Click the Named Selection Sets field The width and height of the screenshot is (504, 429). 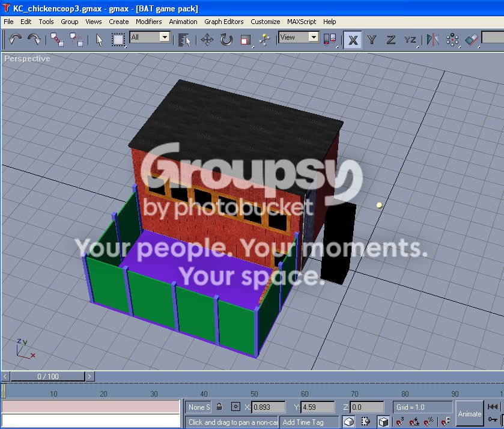click(493, 37)
